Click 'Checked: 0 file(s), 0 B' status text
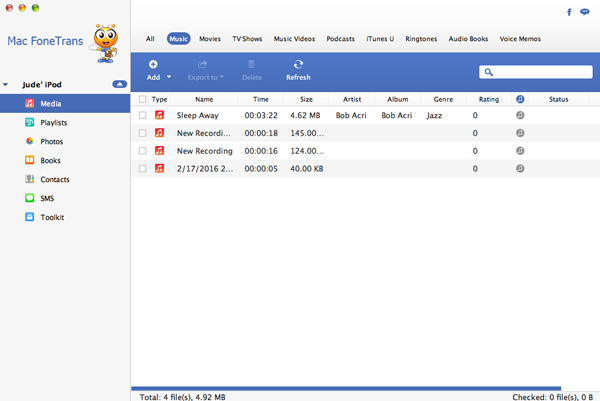Screen dimensions: 600x401 [x=553, y=397]
